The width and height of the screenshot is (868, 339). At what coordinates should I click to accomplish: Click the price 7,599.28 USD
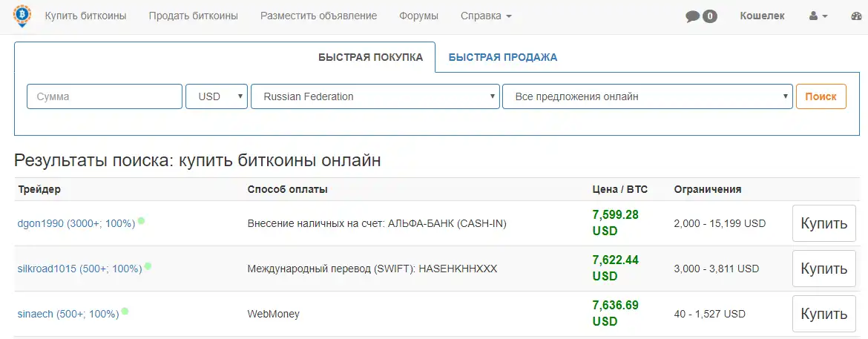click(x=615, y=223)
